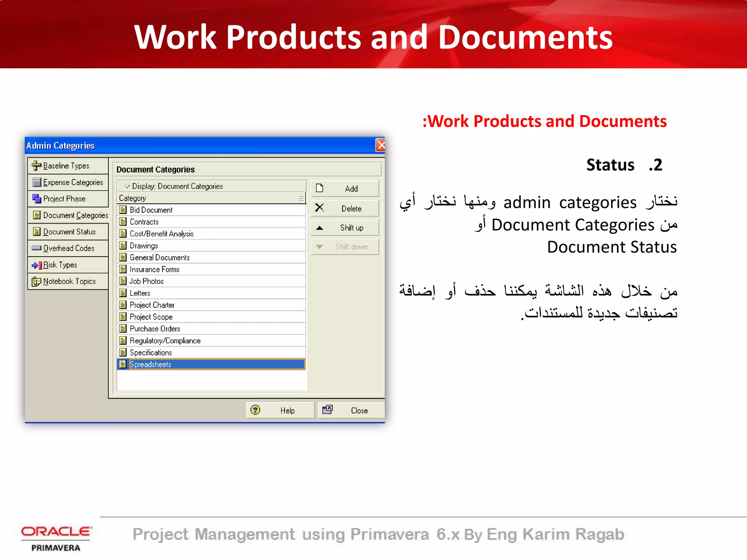This screenshot has width=747, height=560.
Task: Open the Baseline Types tab
Action: click(x=68, y=166)
